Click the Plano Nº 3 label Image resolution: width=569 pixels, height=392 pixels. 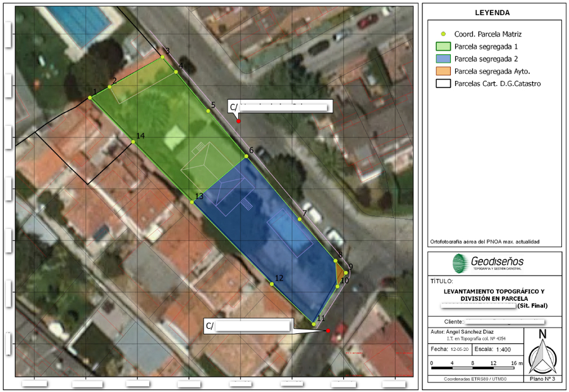(541, 379)
